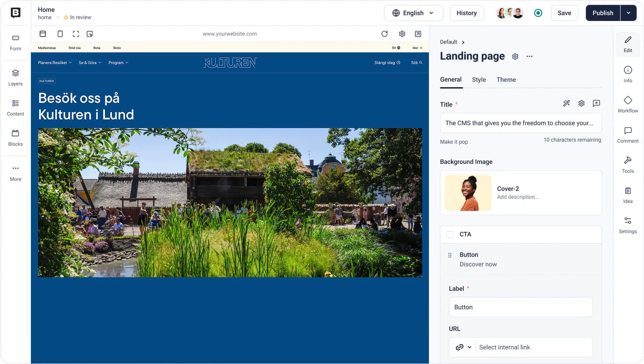Viewport: 644px width, 364px height.
Task: Refresh the website preview
Action: pos(384,34)
